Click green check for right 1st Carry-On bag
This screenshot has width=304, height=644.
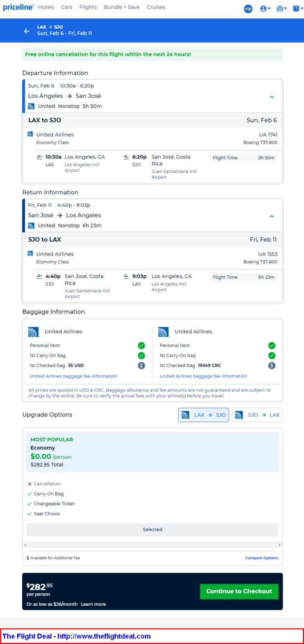click(x=272, y=355)
